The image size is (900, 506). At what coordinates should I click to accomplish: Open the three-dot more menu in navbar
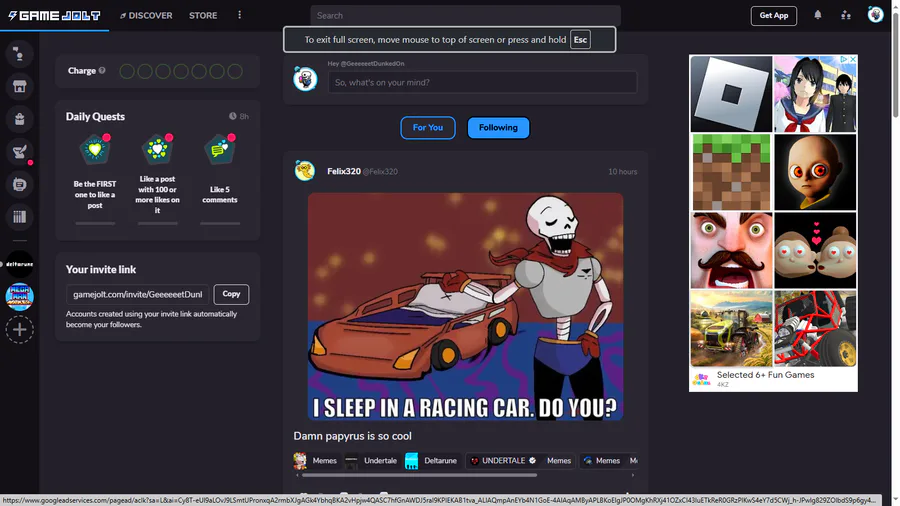point(239,15)
